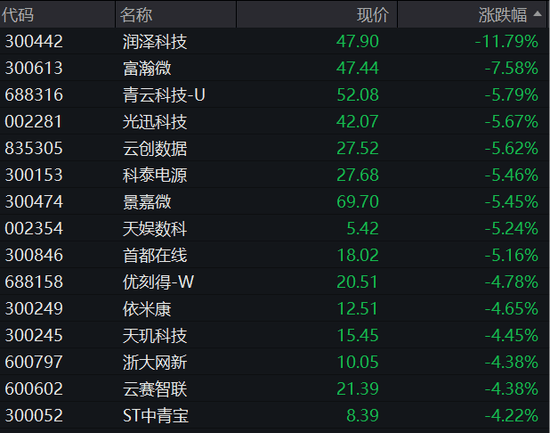The image size is (550, 433).
Task: Sort by the 涨跌幅 arrow indicator
Action: click(x=537, y=14)
